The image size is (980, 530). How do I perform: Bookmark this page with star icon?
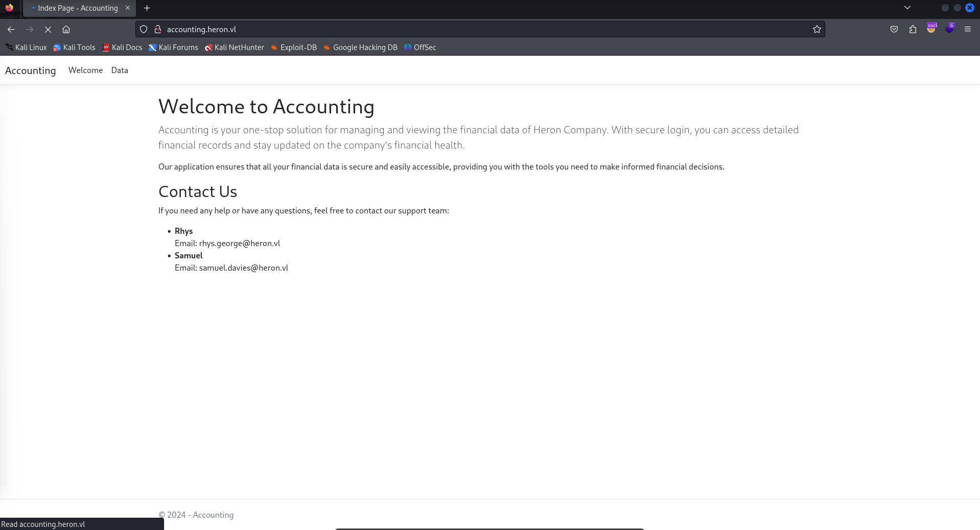tap(816, 30)
